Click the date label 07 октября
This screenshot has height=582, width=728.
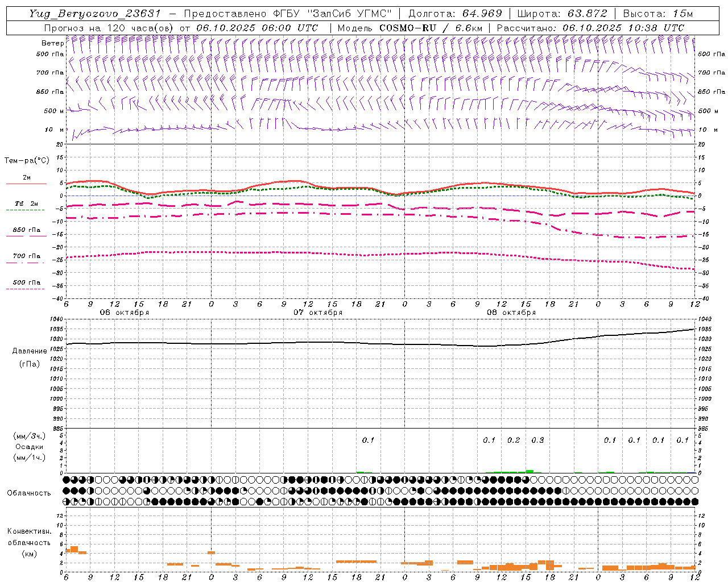coord(318,313)
